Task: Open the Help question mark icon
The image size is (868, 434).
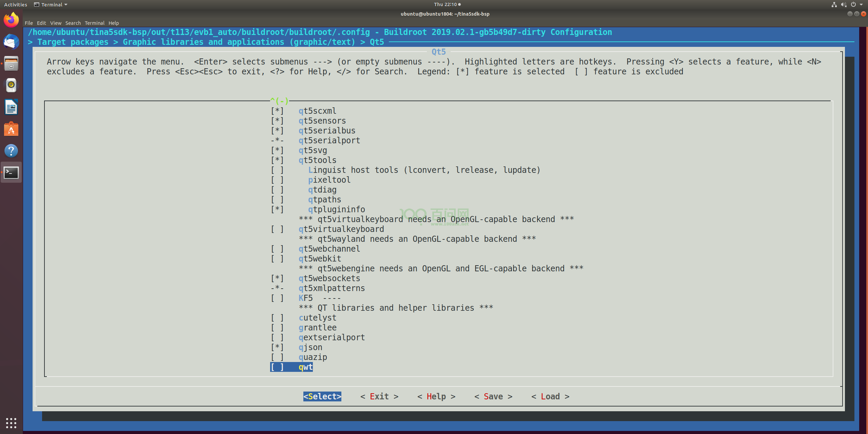Action: pos(11,151)
